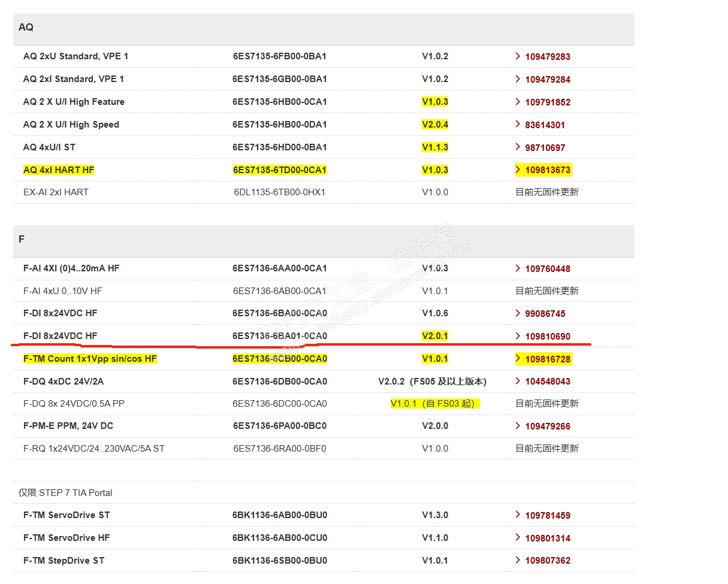Select F-DQ 4xDC 24V/2A module name

(x=64, y=382)
